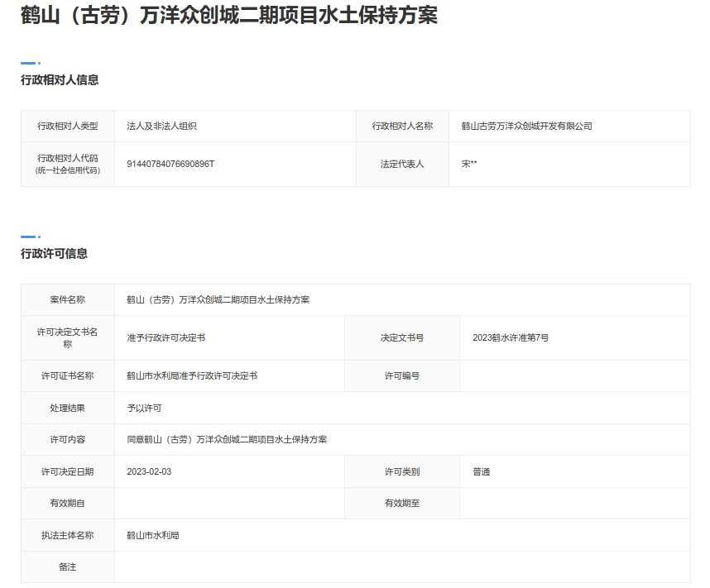Viewport: 710px width, 588px height.
Task: Click the 法定代表人 value 宋**
Action: [x=469, y=164]
